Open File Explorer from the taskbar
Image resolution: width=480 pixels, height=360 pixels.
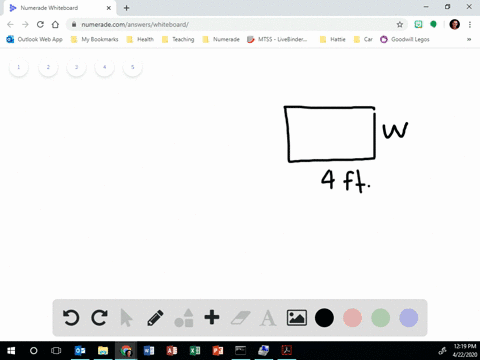103,351
